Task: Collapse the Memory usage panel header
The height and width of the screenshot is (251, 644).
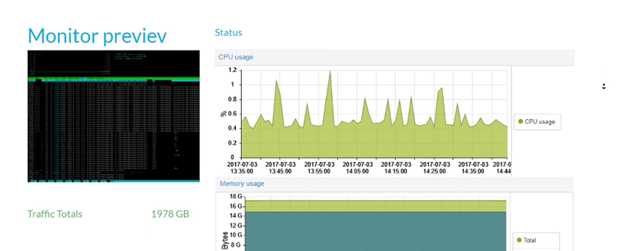Action: [x=242, y=183]
